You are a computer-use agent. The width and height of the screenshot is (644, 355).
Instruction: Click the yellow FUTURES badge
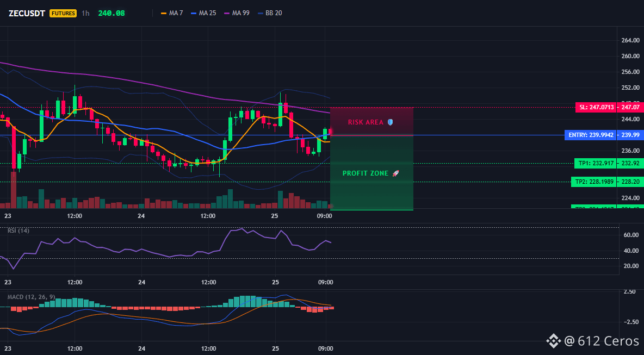63,13
